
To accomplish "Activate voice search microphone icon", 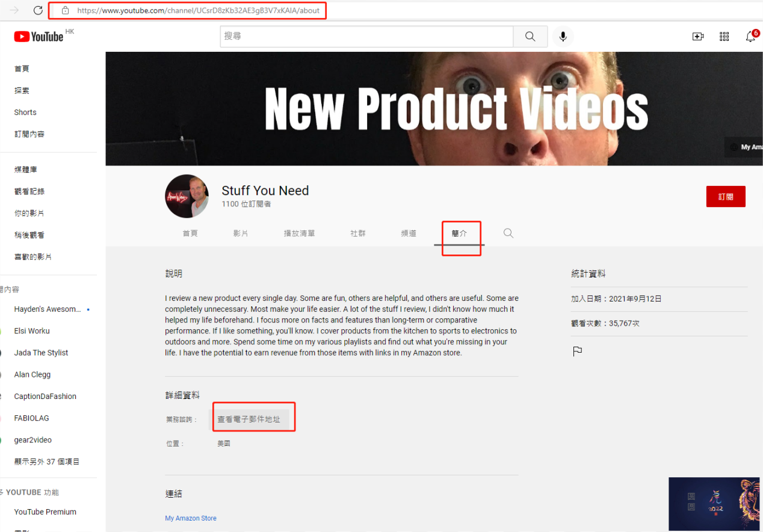I will click(563, 37).
